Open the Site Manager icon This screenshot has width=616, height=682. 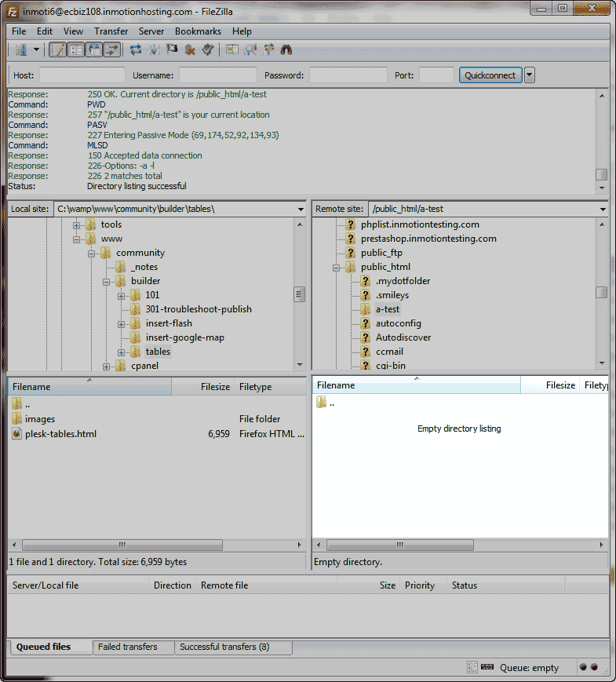point(20,49)
